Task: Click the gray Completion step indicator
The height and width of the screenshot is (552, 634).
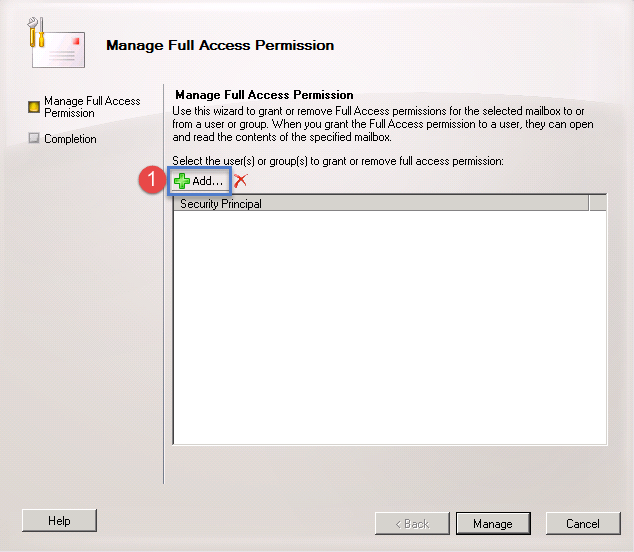Action: coord(34,138)
